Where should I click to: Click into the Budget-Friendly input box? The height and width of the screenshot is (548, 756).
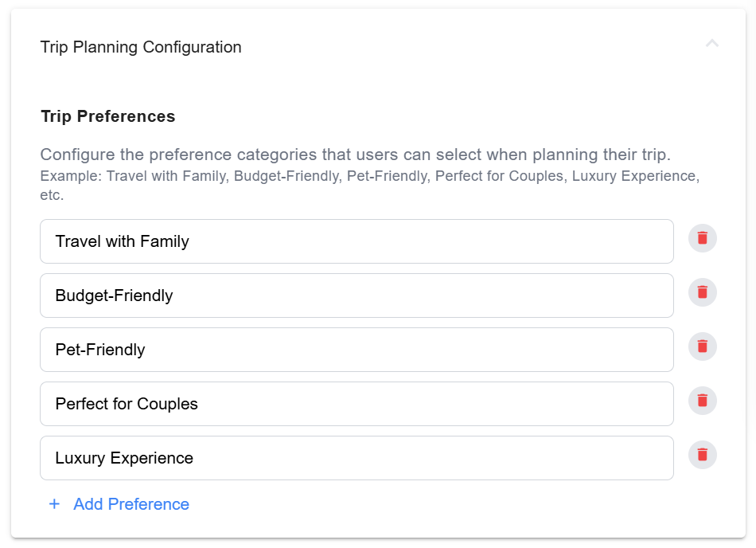[x=357, y=296]
